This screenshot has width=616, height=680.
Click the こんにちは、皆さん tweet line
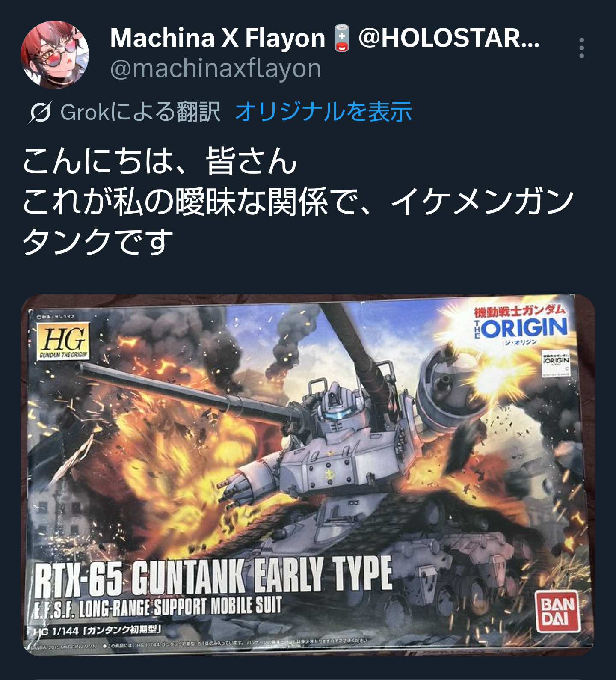(x=160, y=161)
